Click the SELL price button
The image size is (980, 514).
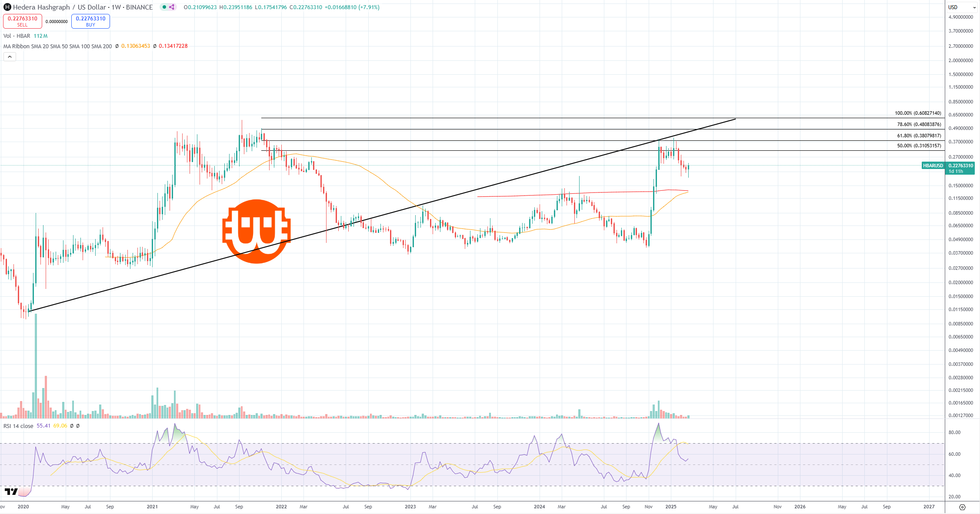[x=23, y=21]
